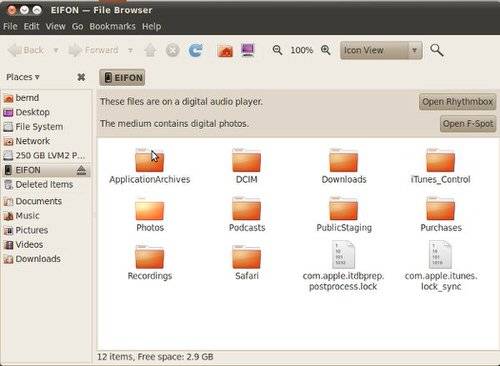Open the Search magnifier icon
Screen dimensions: 500x366
coord(436,50)
